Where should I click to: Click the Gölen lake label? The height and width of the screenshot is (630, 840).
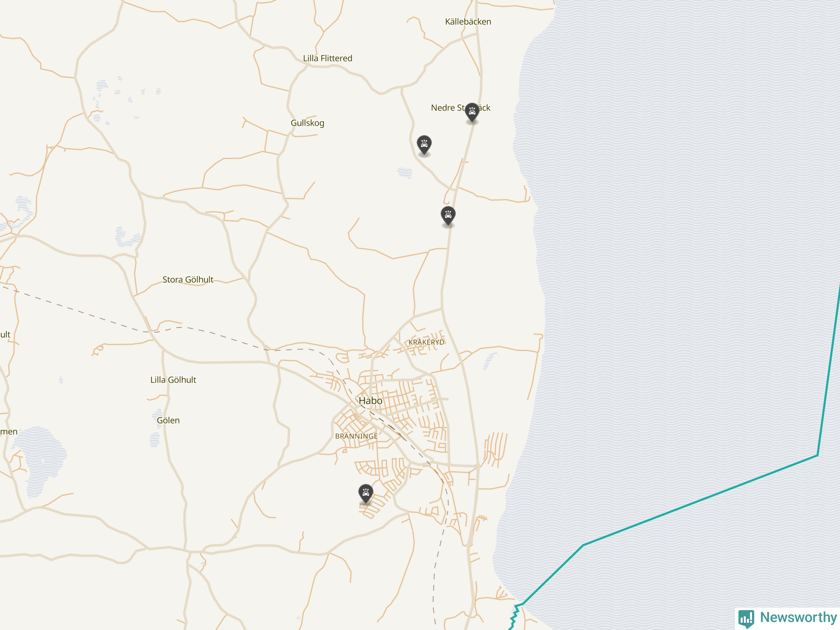click(x=168, y=420)
